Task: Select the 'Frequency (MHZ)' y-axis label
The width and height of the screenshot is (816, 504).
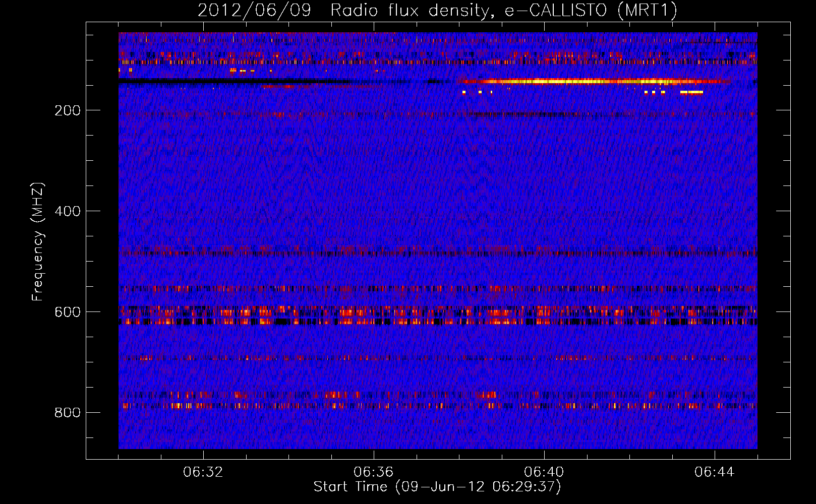Action: [38, 242]
